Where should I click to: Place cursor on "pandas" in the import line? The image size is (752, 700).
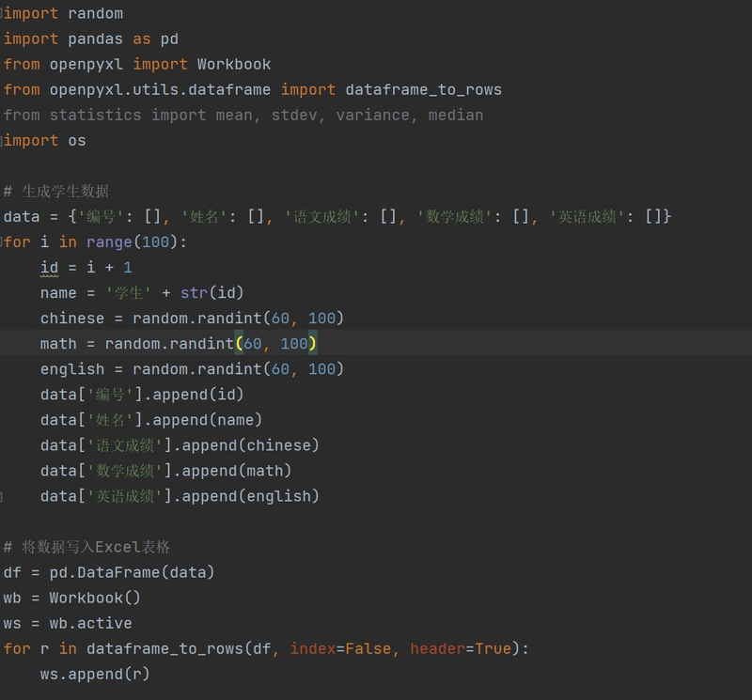(96, 39)
